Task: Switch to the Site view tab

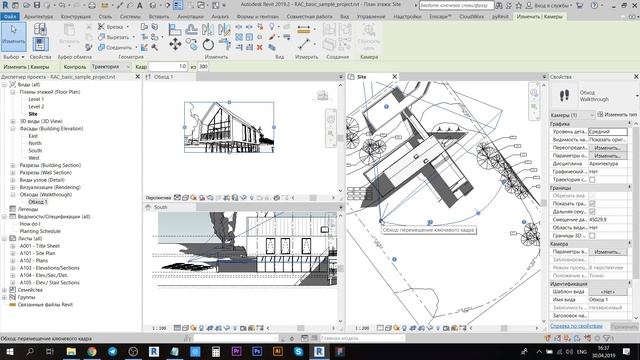Action: pyautogui.click(x=362, y=77)
